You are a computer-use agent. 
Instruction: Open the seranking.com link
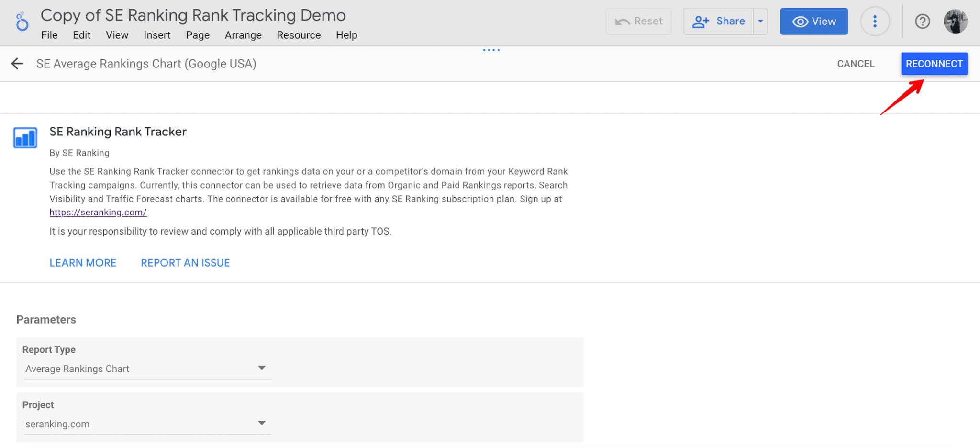pos(98,212)
